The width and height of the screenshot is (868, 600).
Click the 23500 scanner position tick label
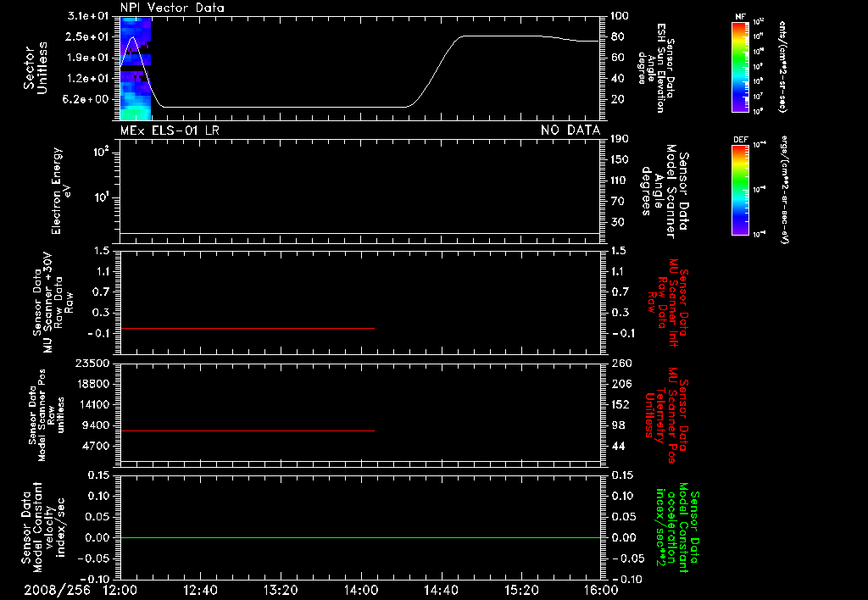pos(92,363)
